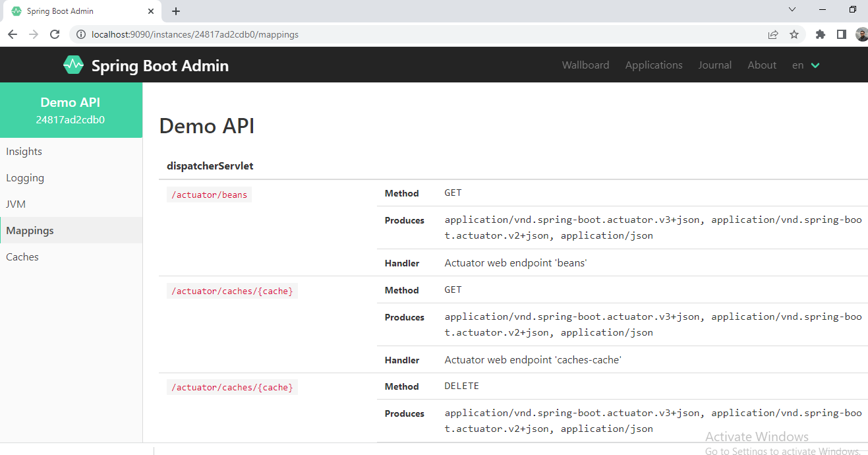Open the Wallboard navigation item
Viewport: 868px width, 455px height.
pyautogui.click(x=585, y=65)
